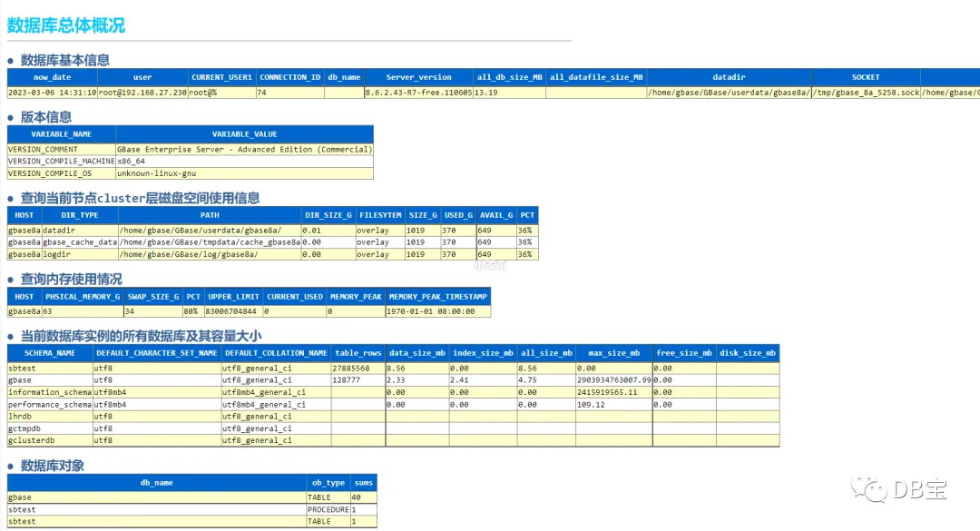Image resolution: width=980 pixels, height=531 pixels.
Task: Select the GBase Enterprise Server value cell
Action: [x=244, y=150]
